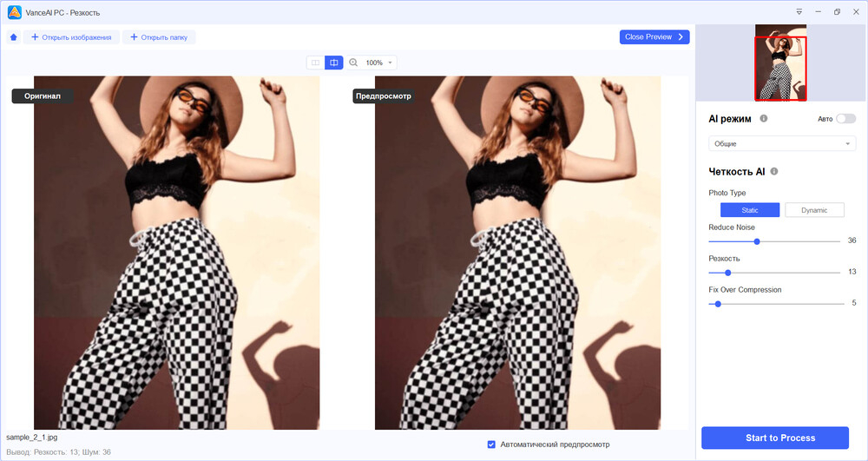Screen dimensions: 868x461
Task: Uncheck Автоматический предпросмотр checkbox
Action: [491, 445]
